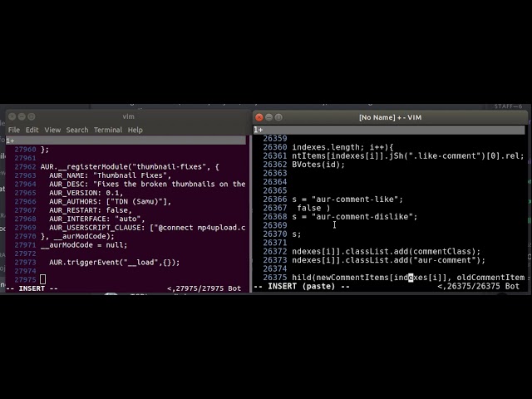Open the Edit menu in left vim window
The height and width of the screenshot is (399, 532).
tap(32, 130)
